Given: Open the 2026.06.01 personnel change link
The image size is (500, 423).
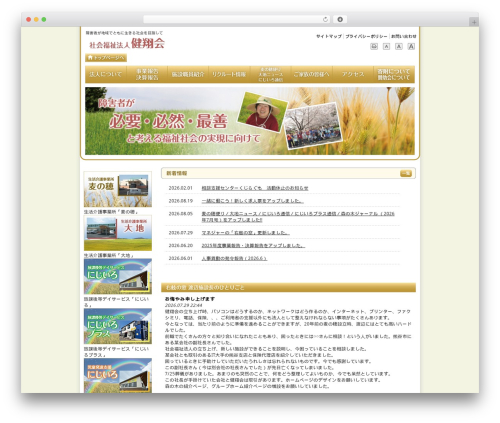Looking at the screenshot, I should tap(234, 258).
